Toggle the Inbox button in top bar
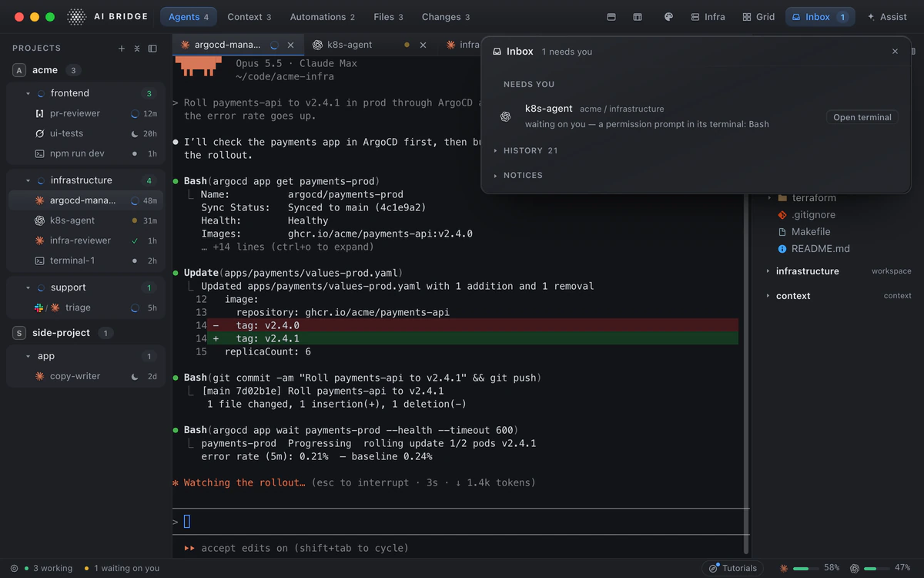The height and width of the screenshot is (578, 924). point(820,17)
